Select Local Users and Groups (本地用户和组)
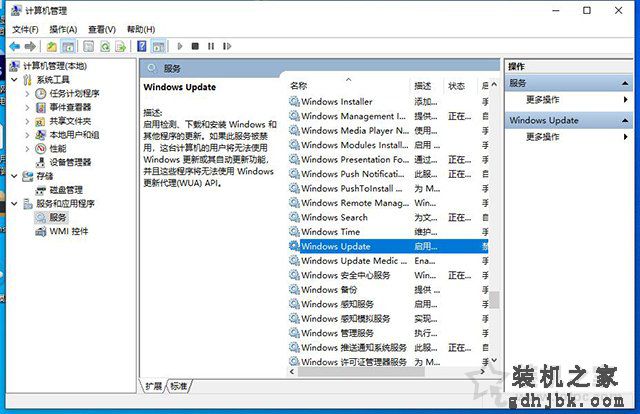The height and width of the screenshot is (414, 640). coord(74,135)
